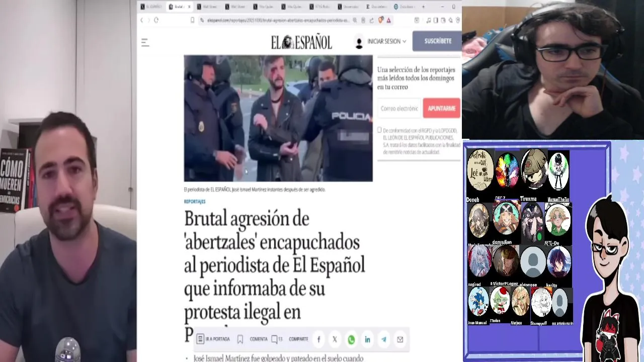The width and height of the screenshot is (644, 362).
Task: Click the music note toolbar icon
Action: click(x=428, y=20)
